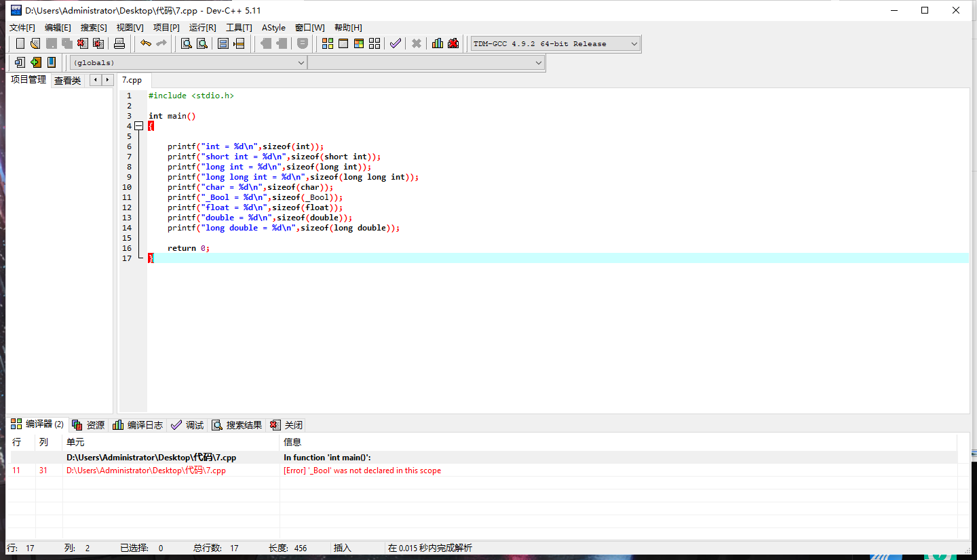The image size is (977, 560).
Task: Click the Print toolbar icon
Action: click(119, 43)
